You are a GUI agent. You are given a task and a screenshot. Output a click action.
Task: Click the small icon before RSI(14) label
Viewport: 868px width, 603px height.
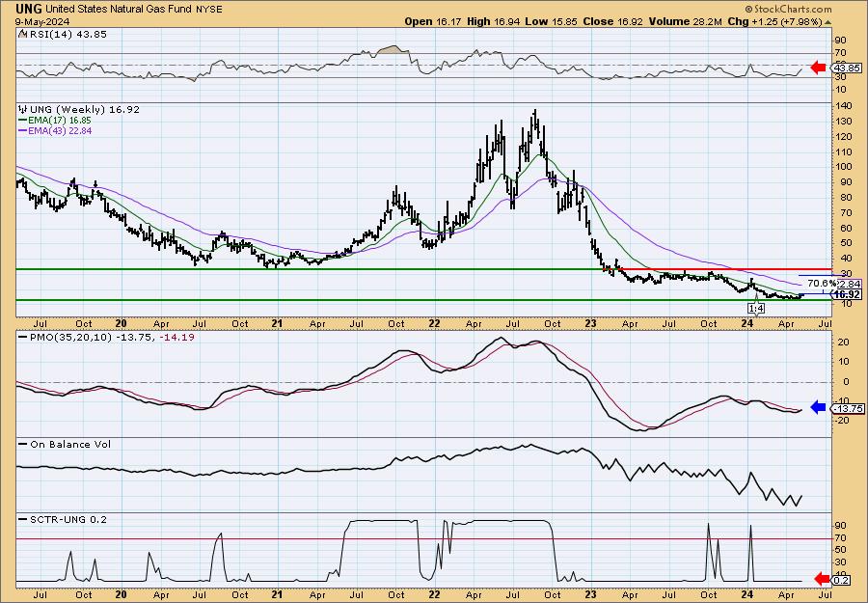23,34
